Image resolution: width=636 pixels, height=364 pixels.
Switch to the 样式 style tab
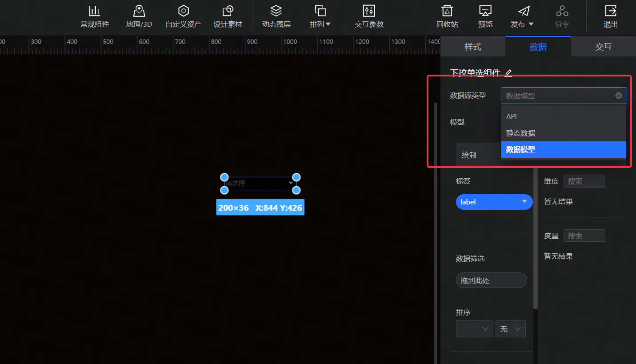tap(472, 46)
